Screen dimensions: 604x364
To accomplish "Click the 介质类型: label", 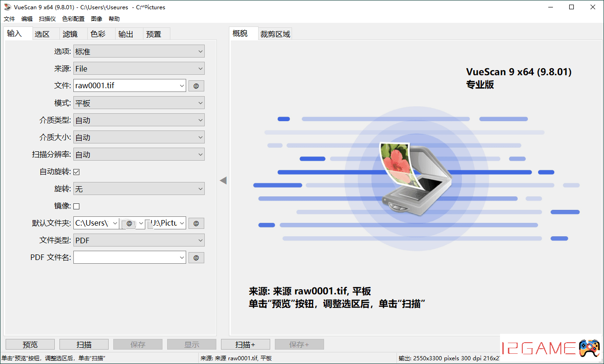I will (55, 120).
